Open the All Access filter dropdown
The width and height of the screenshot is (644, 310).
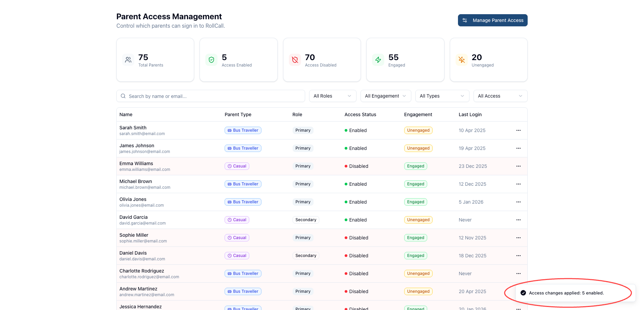pyautogui.click(x=500, y=96)
